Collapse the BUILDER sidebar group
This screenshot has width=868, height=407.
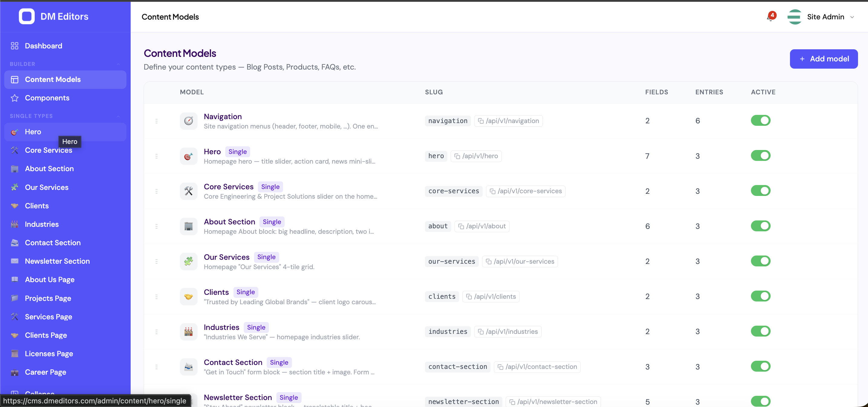click(x=118, y=64)
